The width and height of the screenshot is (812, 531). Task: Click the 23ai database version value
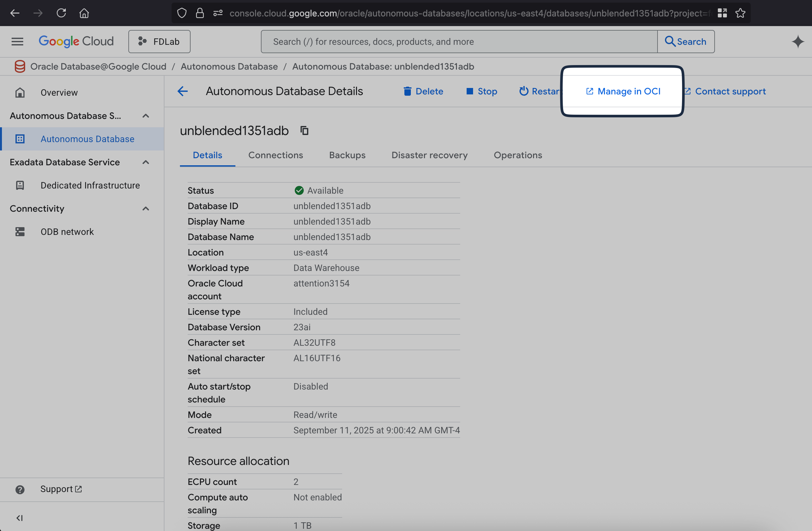click(302, 327)
